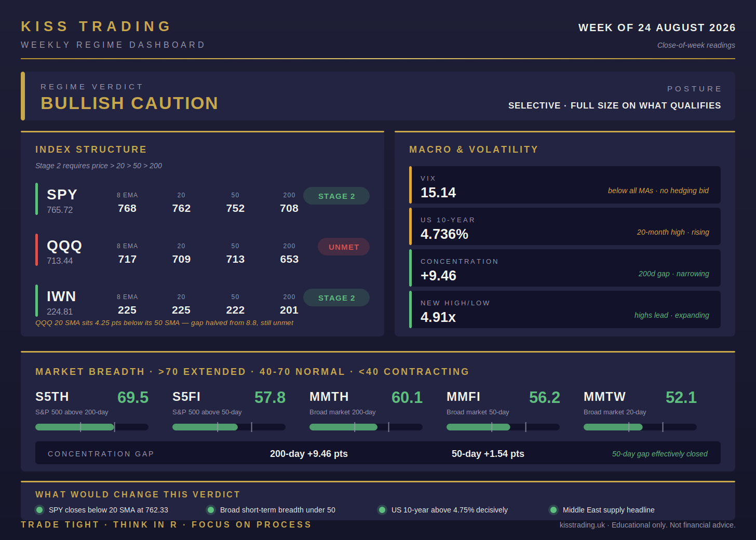Click the MACRO & VOLATILITY heading
Screen dimensions: 756x540
pyautogui.click(x=474, y=150)
